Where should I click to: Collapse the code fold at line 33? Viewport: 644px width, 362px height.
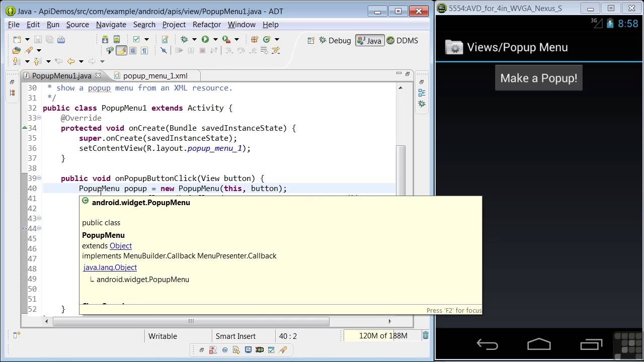tap(39, 118)
